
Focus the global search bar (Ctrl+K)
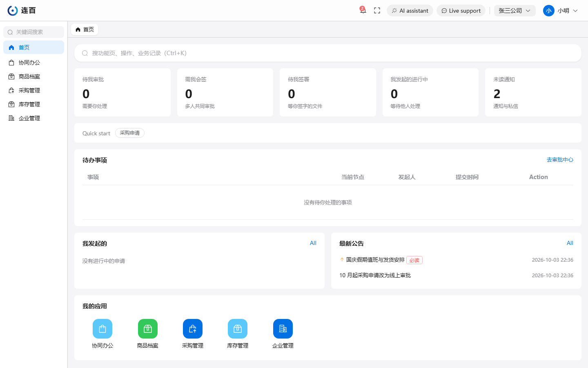pos(327,53)
